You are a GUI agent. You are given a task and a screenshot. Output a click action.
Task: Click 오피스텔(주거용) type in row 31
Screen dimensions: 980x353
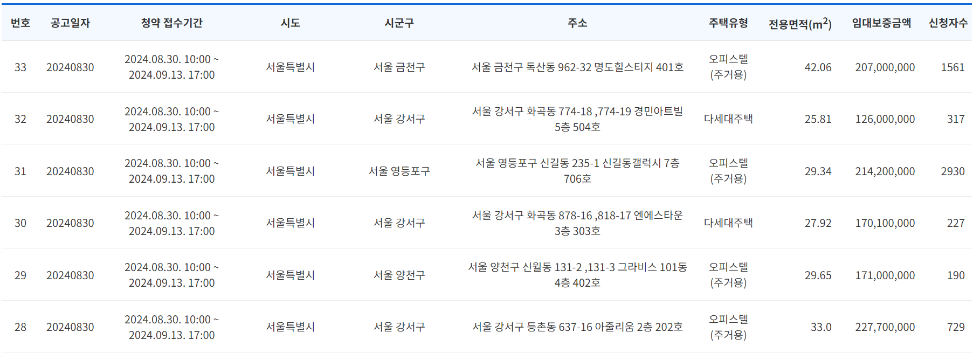tap(728, 171)
